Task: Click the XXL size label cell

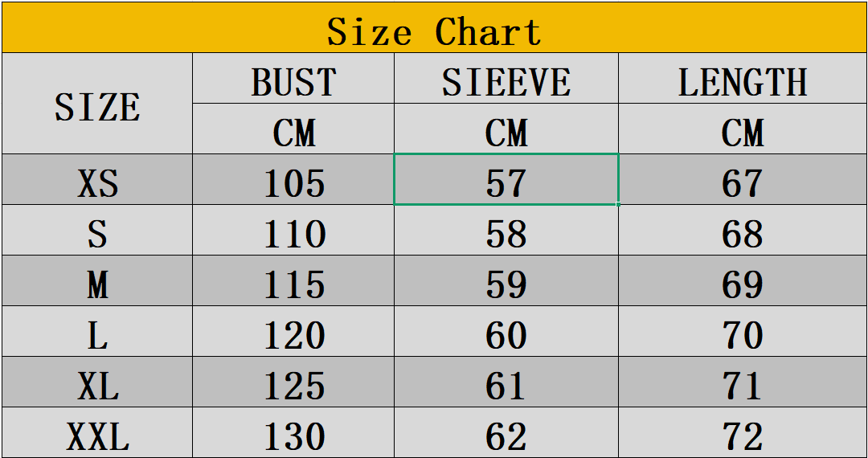Action: pos(96,434)
